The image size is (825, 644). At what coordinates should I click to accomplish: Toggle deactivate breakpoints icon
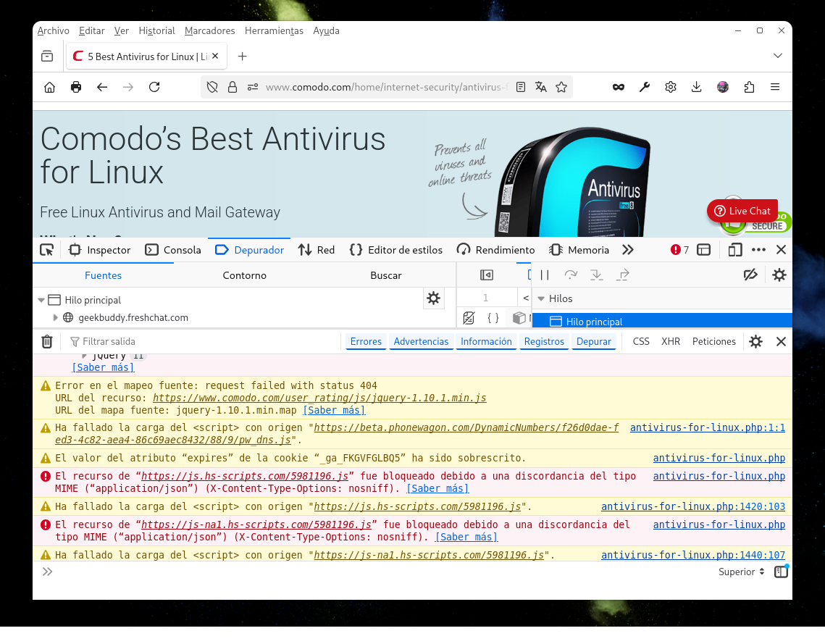click(750, 275)
